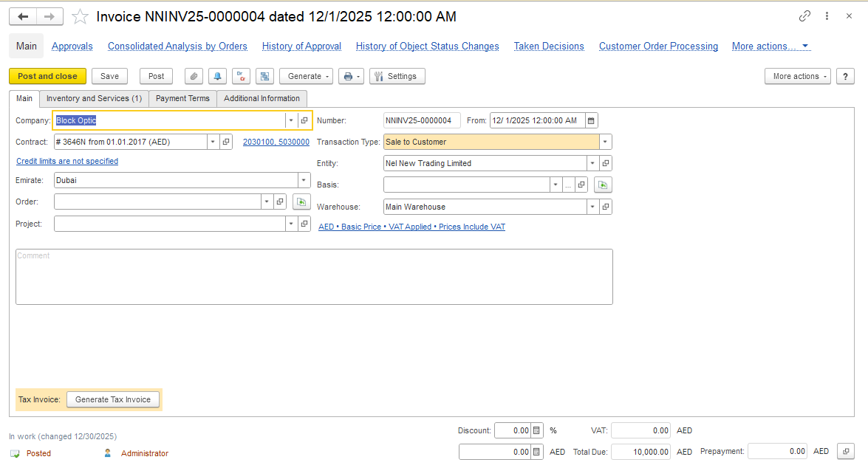
Task: Click green fill icon next to Order
Action: [x=301, y=202]
